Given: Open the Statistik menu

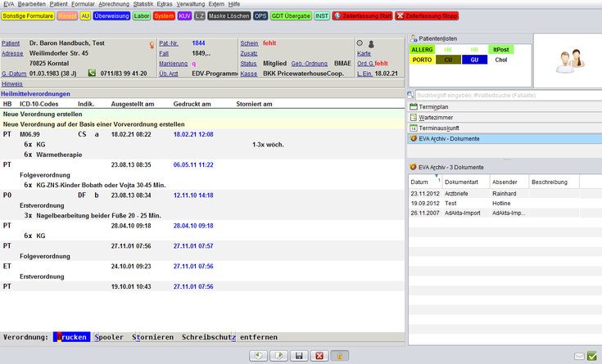Looking at the screenshot, I should [143, 4].
